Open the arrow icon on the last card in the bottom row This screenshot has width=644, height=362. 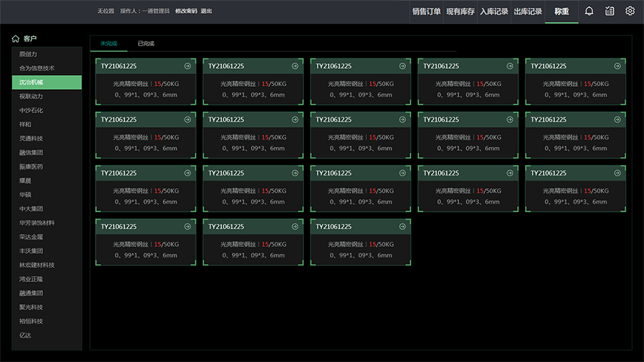pos(402,226)
